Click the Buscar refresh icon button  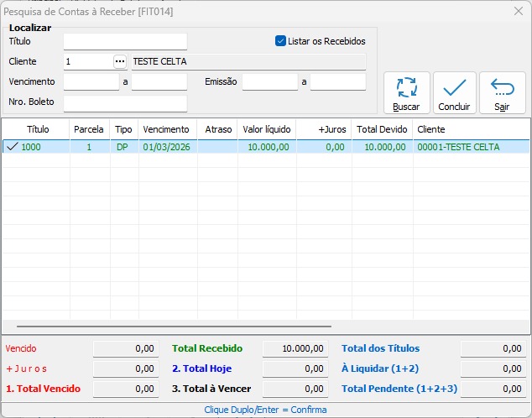(406, 92)
